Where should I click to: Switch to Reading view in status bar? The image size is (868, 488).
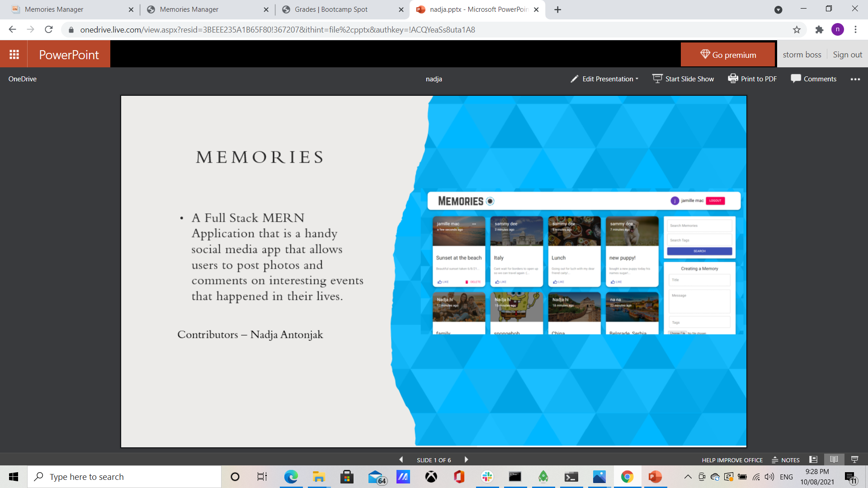pos(834,460)
